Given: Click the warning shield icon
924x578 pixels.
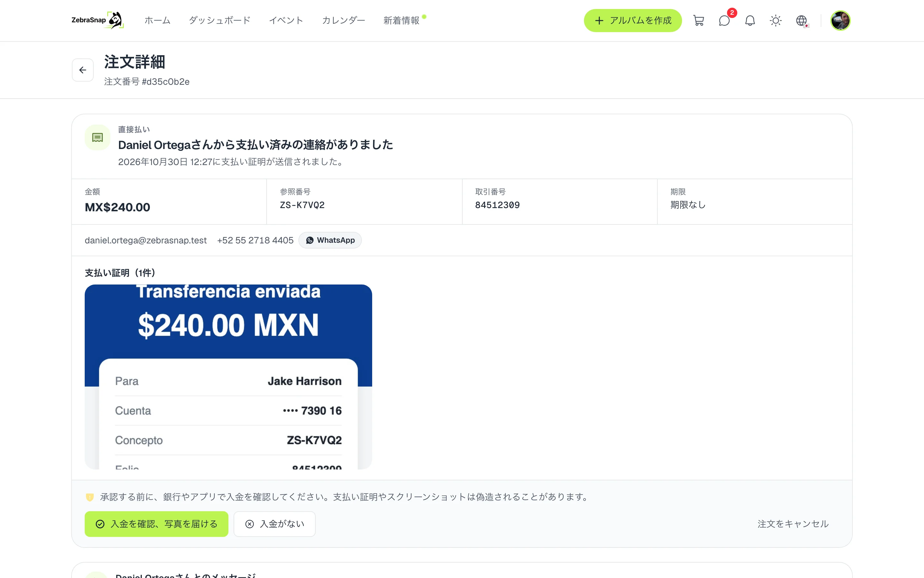Looking at the screenshot, I should click(x=90, y=497).
